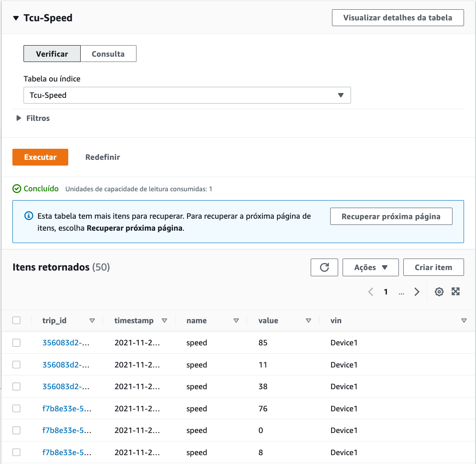This screenshot has height=464, width=476.
Task: Open trip_id link in value 85 row
Action: 66,343
